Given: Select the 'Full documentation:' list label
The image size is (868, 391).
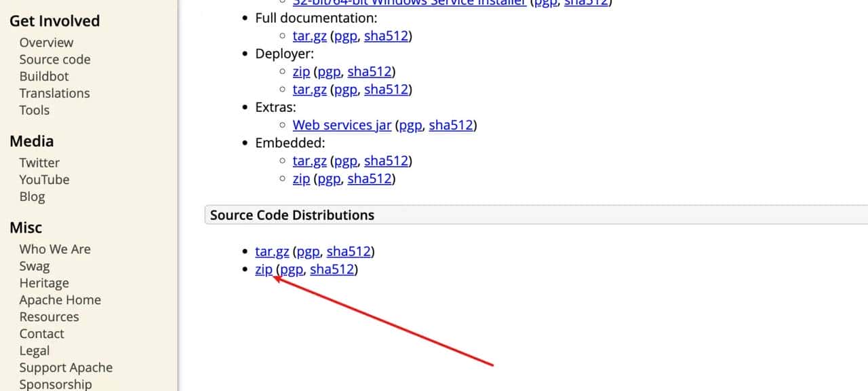Looking at the screenshot, I should (317, 18).
